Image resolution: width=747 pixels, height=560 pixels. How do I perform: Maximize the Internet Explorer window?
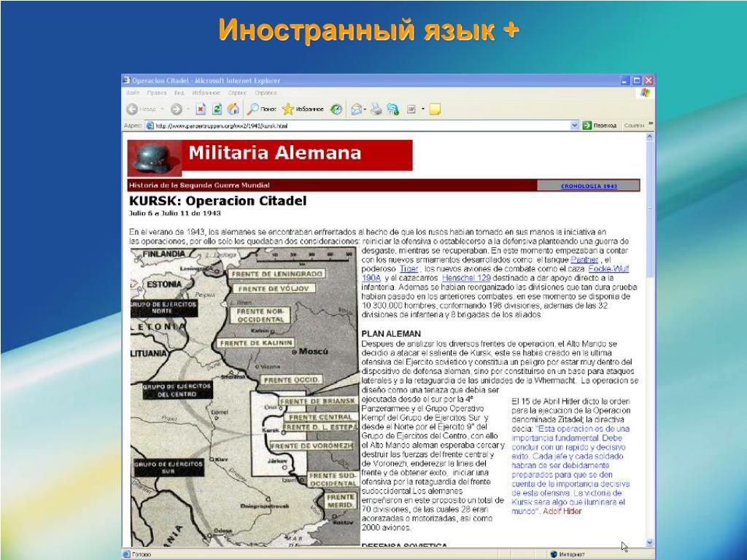(637, 81)
